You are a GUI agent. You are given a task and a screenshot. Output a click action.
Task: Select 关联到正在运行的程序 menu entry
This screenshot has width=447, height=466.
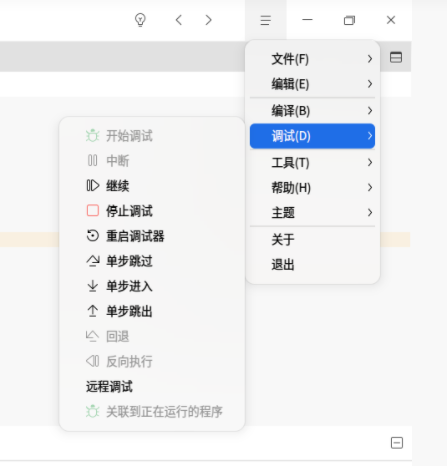click(x=152, y=411)
